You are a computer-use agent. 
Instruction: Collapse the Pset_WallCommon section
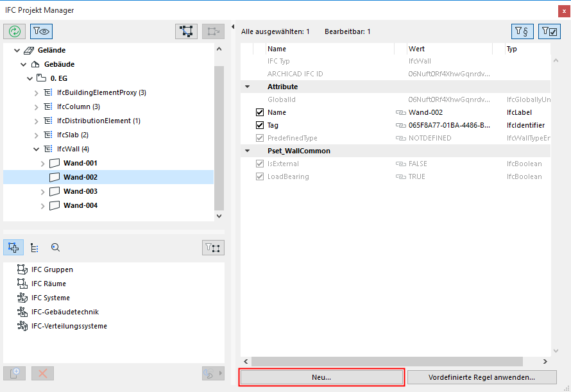pos(248,151)
